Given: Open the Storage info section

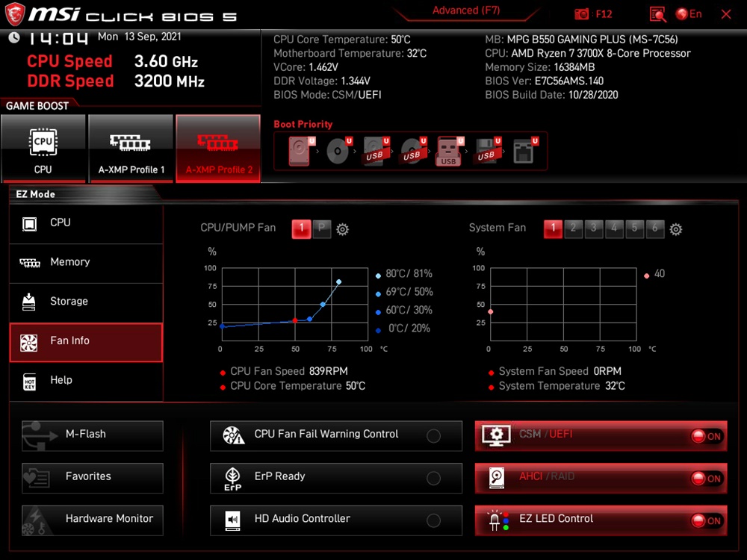Looking at the screenshot, I should [x=86, y=302].
